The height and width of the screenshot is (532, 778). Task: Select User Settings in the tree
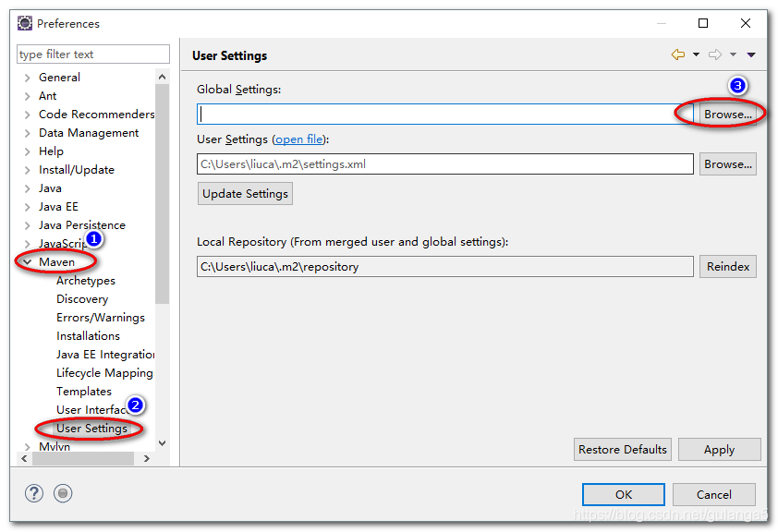91,429
